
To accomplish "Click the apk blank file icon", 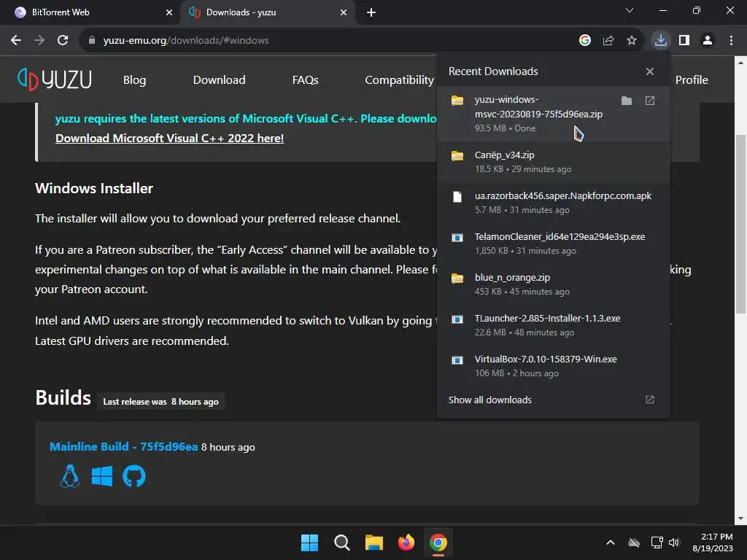I will (457, 197).
